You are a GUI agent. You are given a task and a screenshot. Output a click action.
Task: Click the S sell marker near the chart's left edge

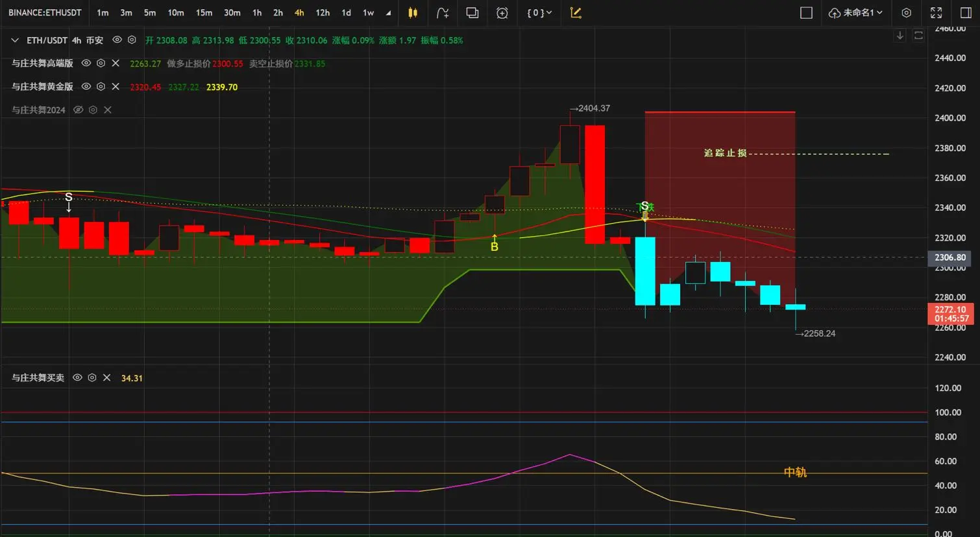coord(69,197)
